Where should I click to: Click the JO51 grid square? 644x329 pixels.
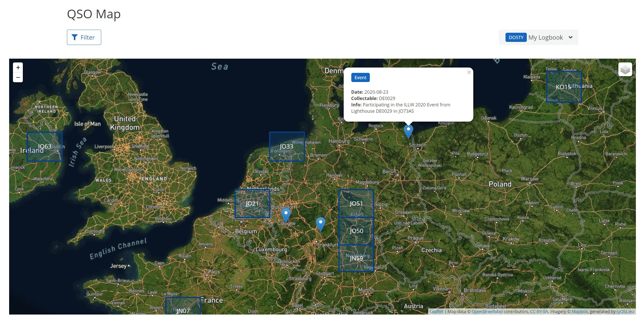tap(356, 204)
